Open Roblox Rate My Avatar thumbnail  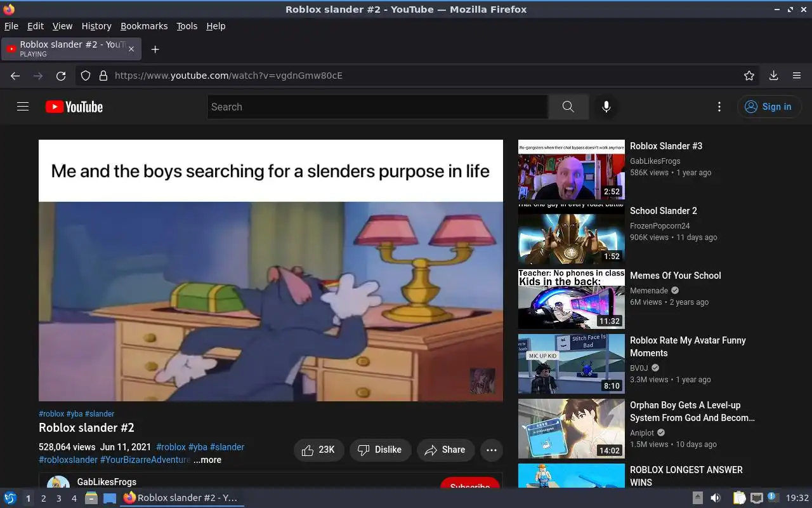(x=572, y=364)
